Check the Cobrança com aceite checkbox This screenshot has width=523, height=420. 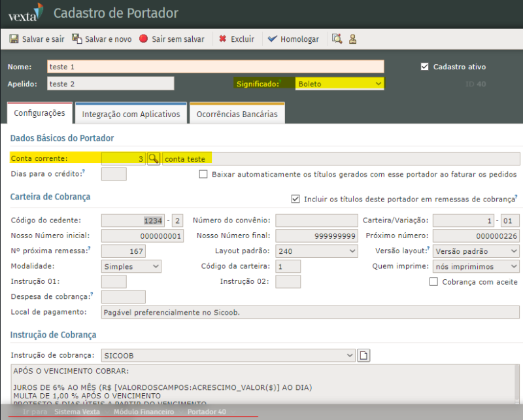pyautogui.click(x=433, y=282)
